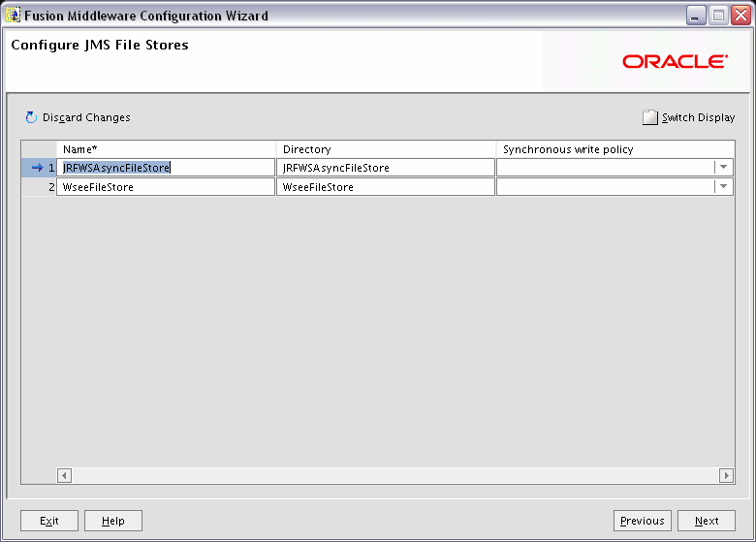This screenshot has width=756, height=542.
Task: Open write policy dropdown for JRFWSAsyncFileStore
Action: 723,168
